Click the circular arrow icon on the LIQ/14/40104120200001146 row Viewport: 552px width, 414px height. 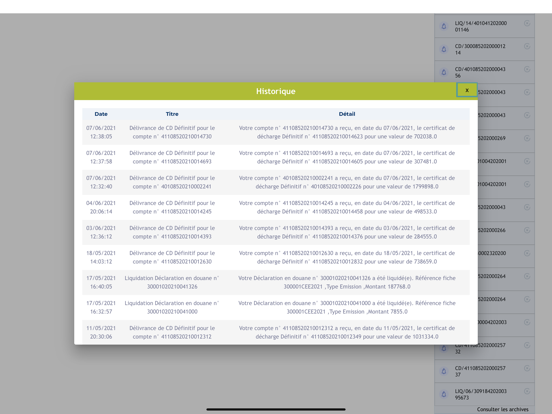(527, 23)
